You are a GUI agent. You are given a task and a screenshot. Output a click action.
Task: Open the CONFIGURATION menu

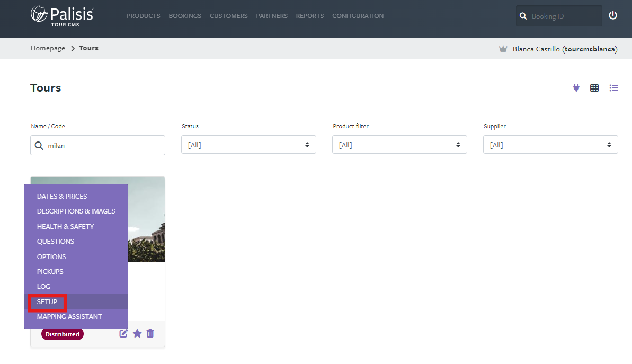tap(358, 16)
